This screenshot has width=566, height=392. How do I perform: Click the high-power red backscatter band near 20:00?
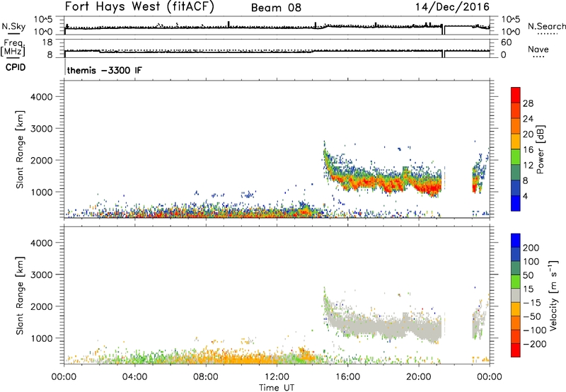(x=428, y=188)
